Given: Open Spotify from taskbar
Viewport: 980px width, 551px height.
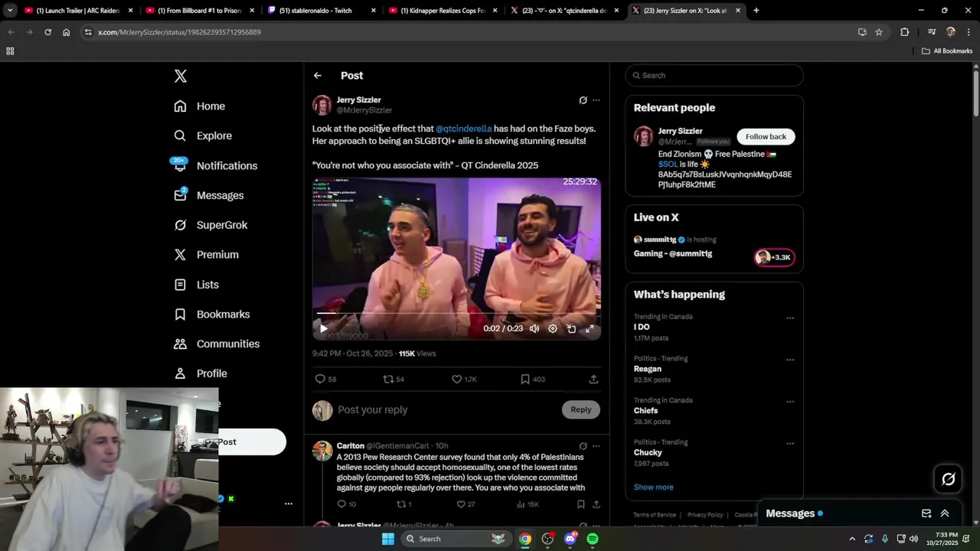Looking at the screenshot, I should [593, 539].
